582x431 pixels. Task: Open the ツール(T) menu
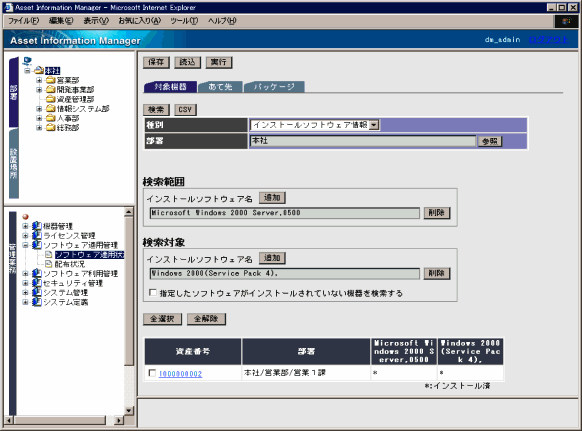[184, 21]
